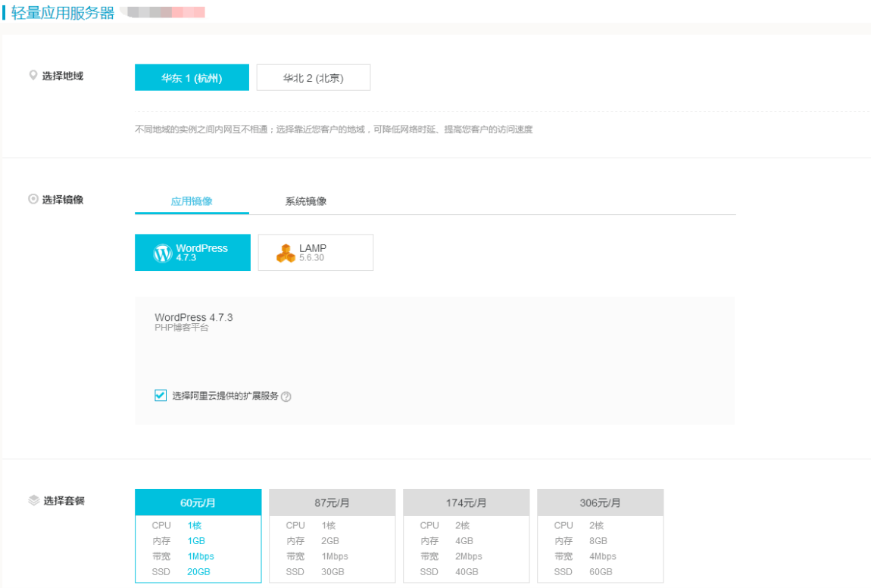This screenshot has width=871, height=588.
Task: Click the 40GB SSD value in 174元 plan
Action: click(x=467, y=572)
